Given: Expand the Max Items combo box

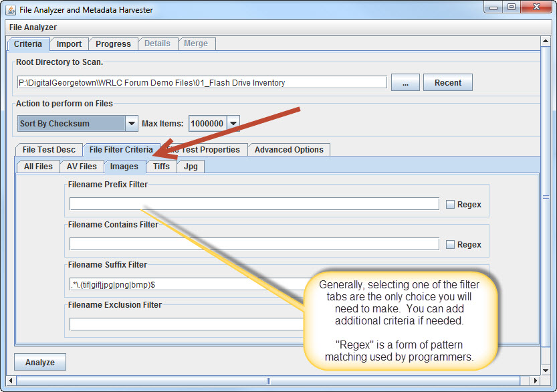Looking at the screenshot, I should pos(233,124).
